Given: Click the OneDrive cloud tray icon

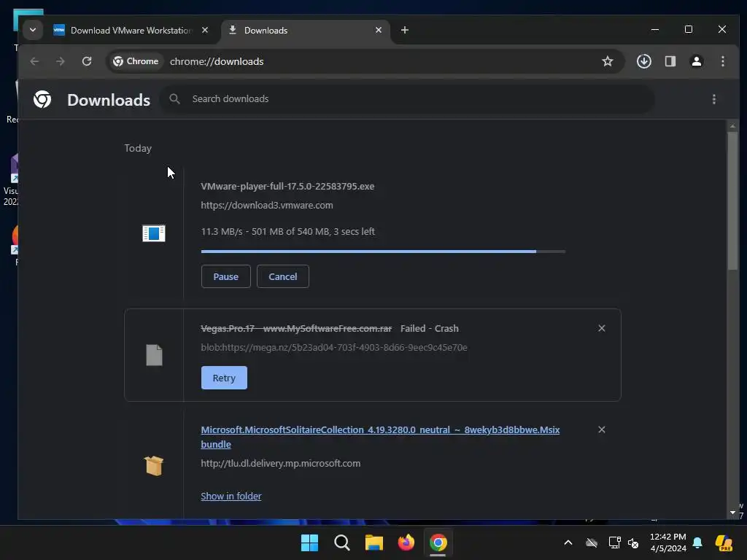Looking at the screenshot, I should (592, 542).
